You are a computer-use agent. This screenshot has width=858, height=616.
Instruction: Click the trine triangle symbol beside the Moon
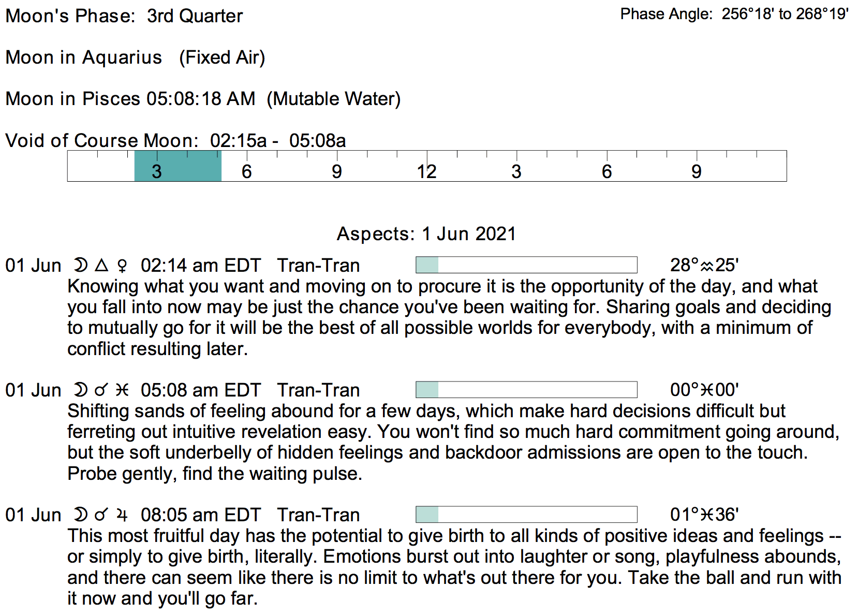click(x=102, y=265)
